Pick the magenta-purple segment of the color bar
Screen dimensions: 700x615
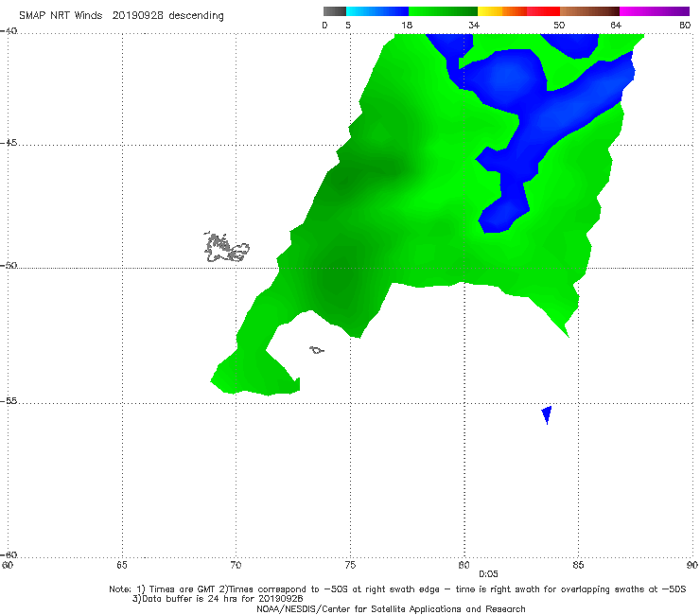[655, 11]
